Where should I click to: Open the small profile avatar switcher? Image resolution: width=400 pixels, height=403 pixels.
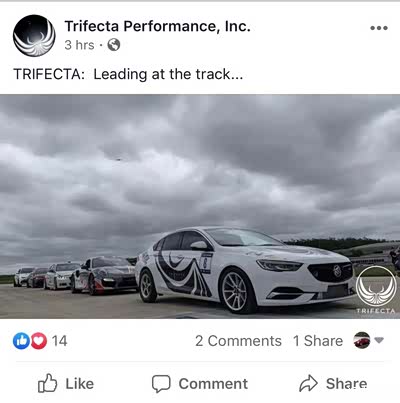[x=362, y=340]
